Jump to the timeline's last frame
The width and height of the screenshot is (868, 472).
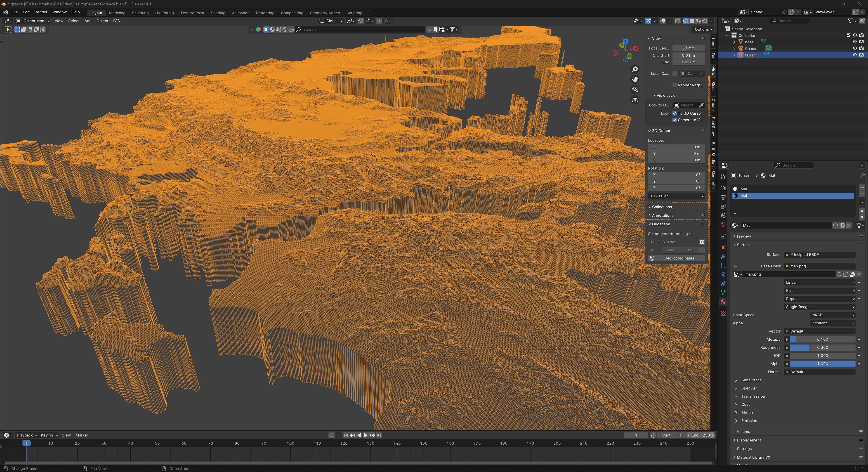click(379, 435)
